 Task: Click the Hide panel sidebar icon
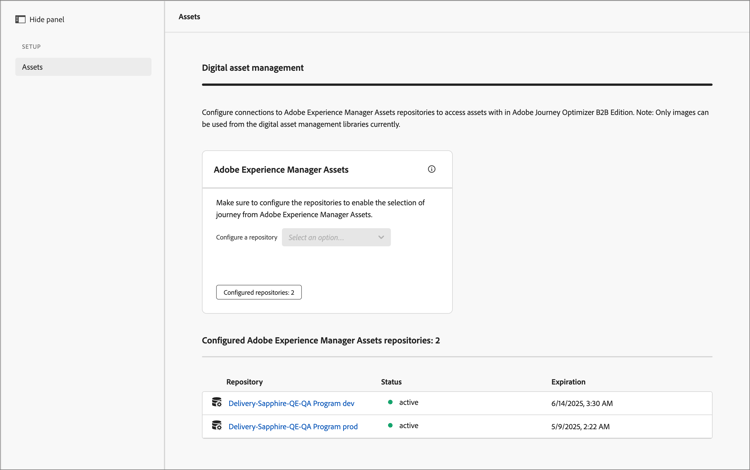[x=20, y=19]
